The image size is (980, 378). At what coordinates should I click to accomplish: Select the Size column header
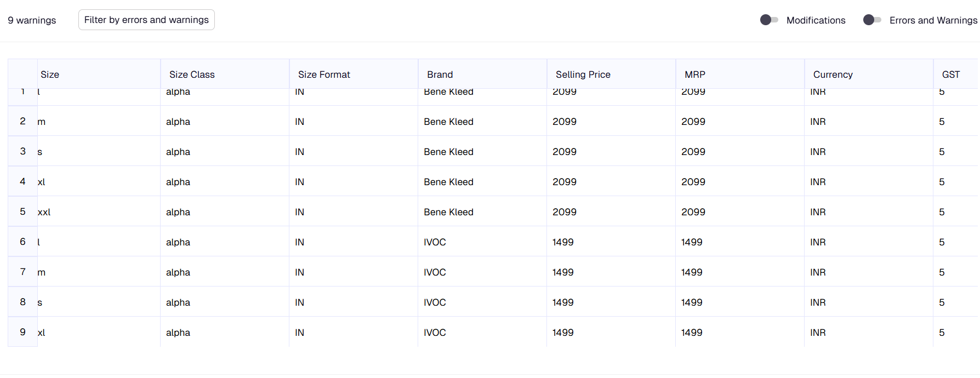coord(50,75)
